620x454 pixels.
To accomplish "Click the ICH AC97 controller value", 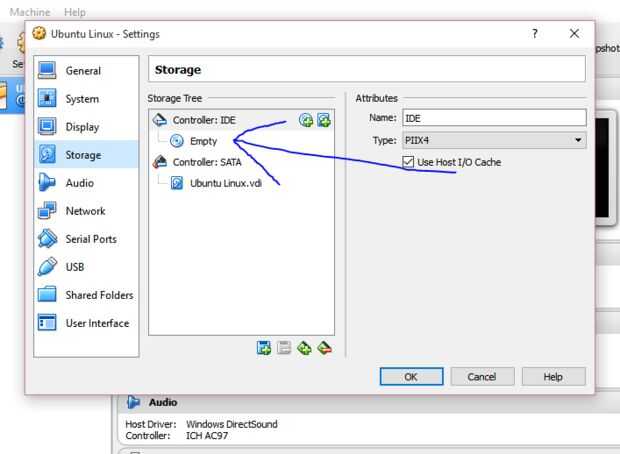I will [207, 436].
